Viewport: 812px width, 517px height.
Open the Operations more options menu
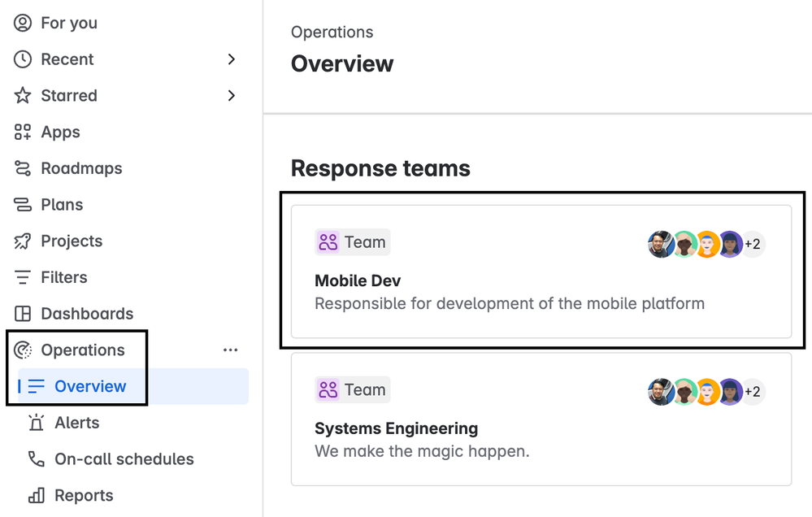231,350
